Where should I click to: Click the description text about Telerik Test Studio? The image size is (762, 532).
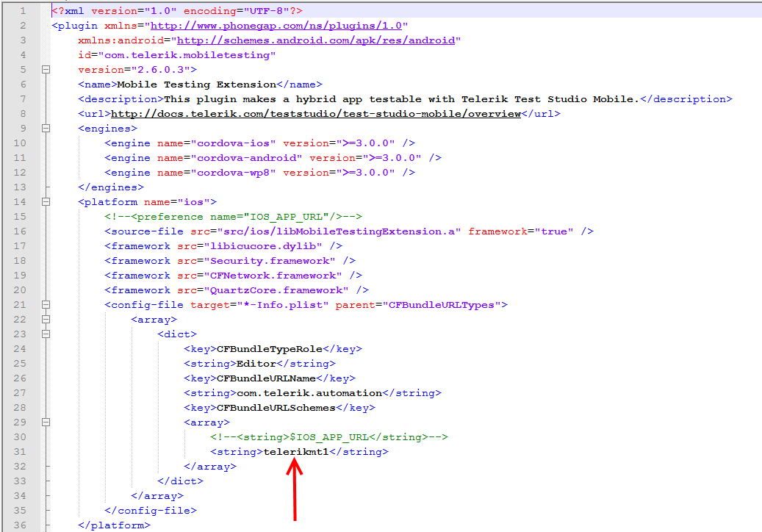[x=401, y=99]
